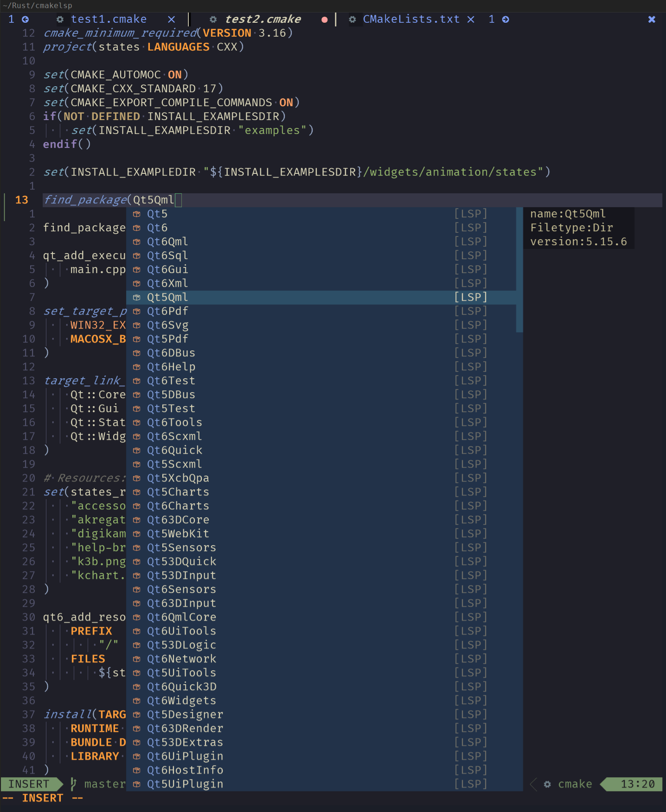The image size is (666, 812).
Task: Select Qt63DRender in the completion popup
Action: pos(321,728)
